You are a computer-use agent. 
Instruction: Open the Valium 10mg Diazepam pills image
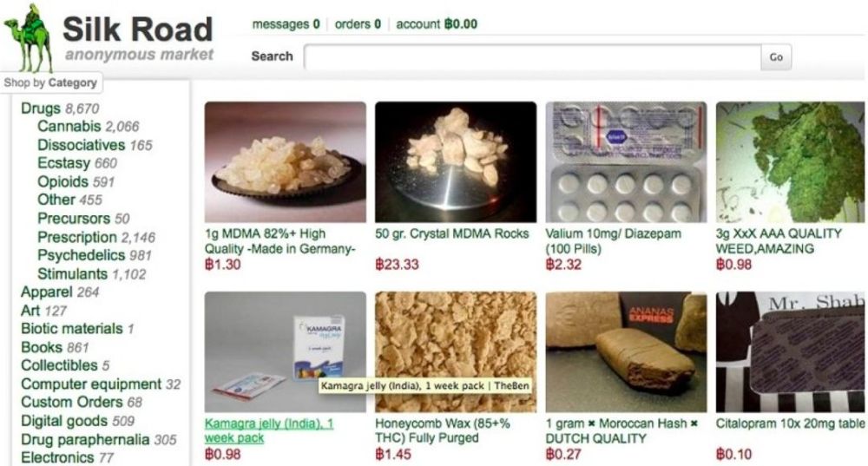626,162
